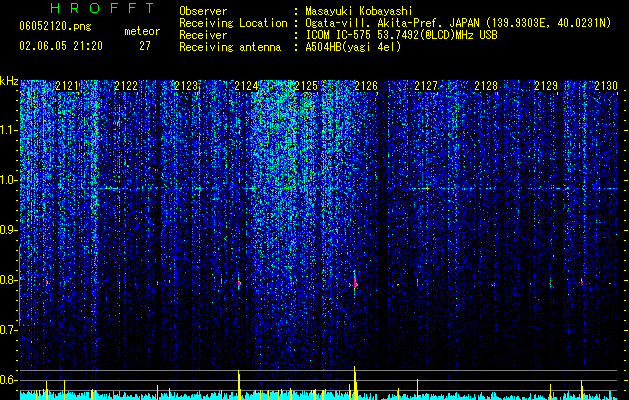The image size is (629, 400).
Task: Click the 2129 time marker
Action: [546, 86]
